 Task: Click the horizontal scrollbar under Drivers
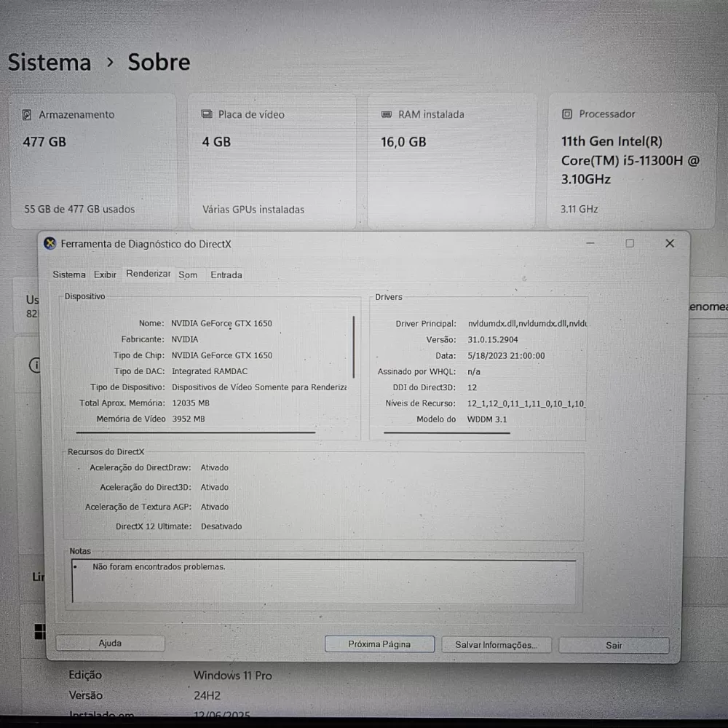(447, 433)
